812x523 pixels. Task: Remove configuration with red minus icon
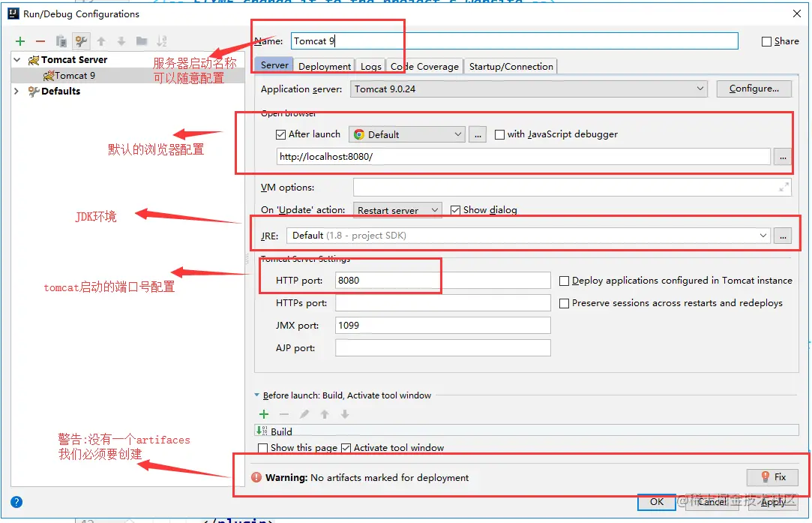[x=40, y=41]
